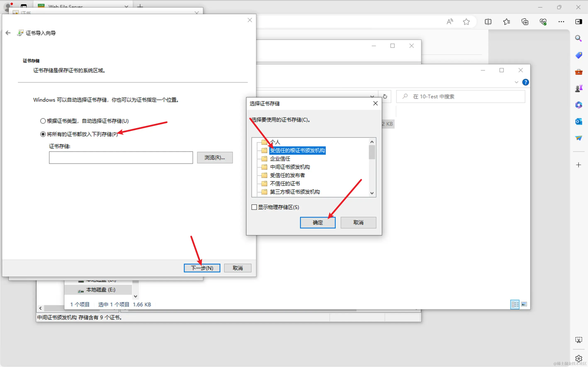Select 受信任的发布者 store
The height and width of the screenshot is (367, 588).
[287, 175]
